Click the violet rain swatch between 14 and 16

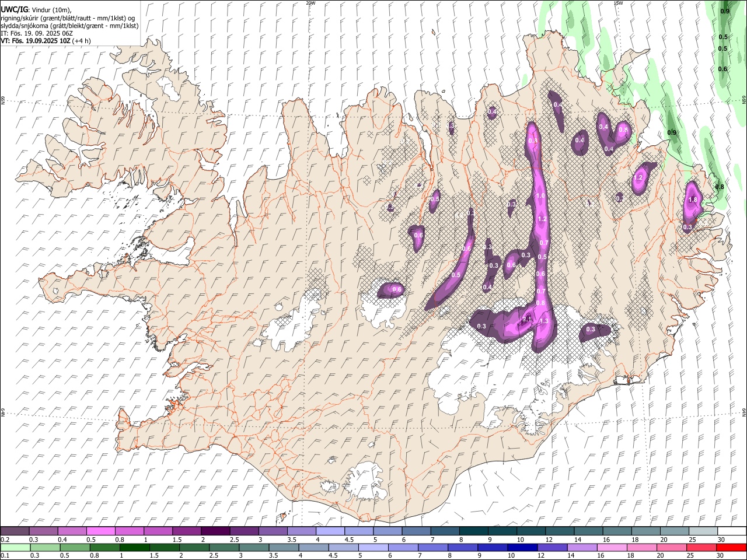pyautogui.click(x=582, y=548)
